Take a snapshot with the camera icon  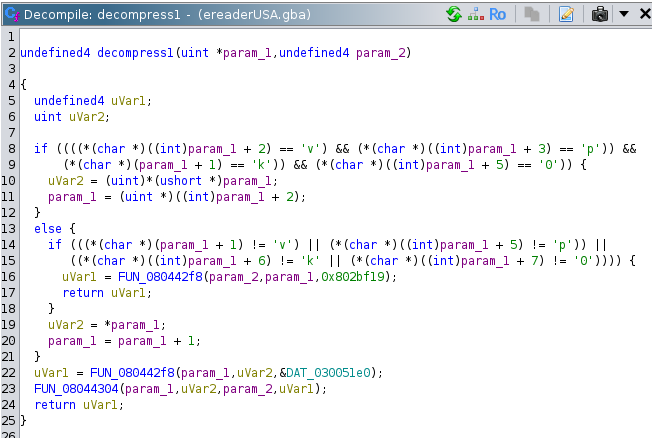[600, 15]
